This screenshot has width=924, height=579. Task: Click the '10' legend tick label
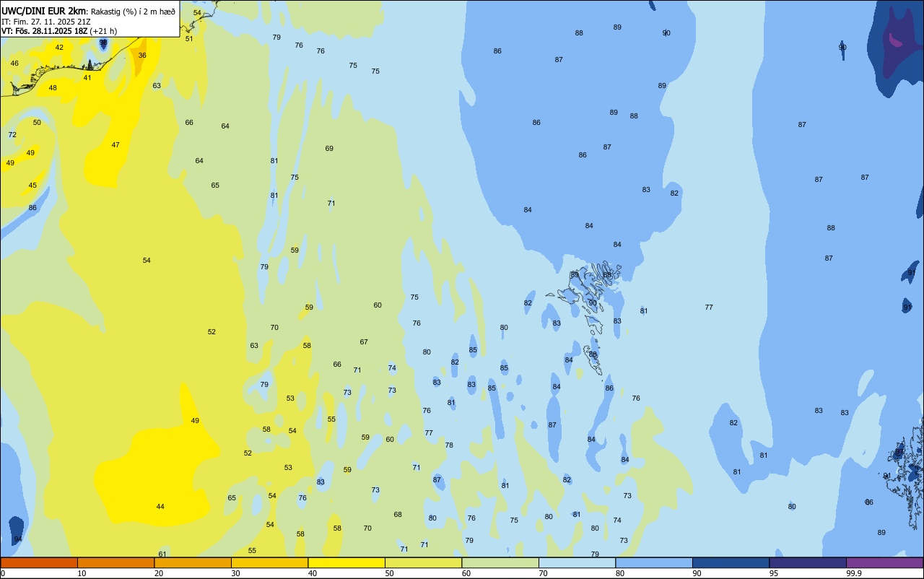coord(82,573)
